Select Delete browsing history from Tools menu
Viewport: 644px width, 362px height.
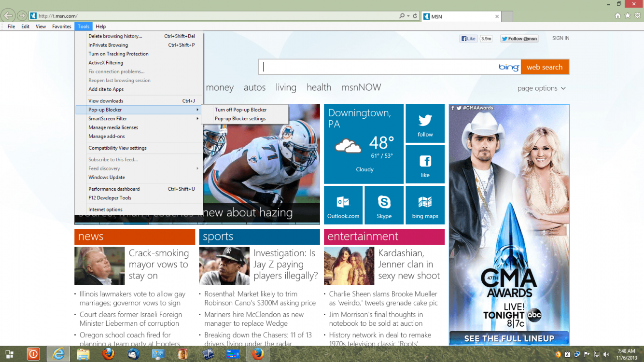point(138,36)
